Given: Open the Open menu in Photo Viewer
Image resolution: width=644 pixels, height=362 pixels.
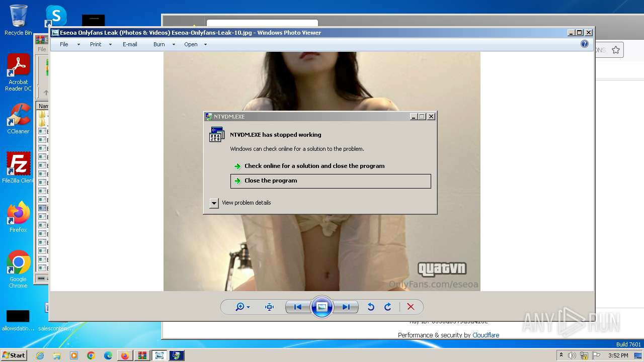Looking at the screenshot, I should (191, 44).
